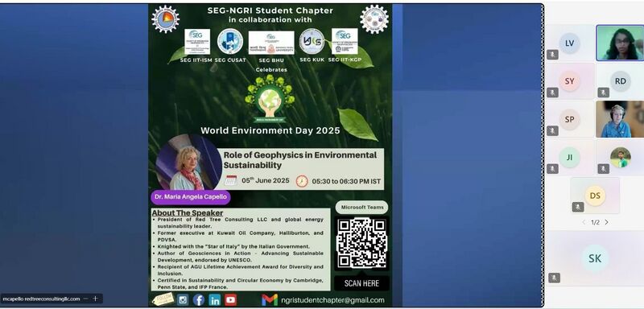Click the presenter label mcapello redtreeconsultingllc.com

(x=41, y=299)
